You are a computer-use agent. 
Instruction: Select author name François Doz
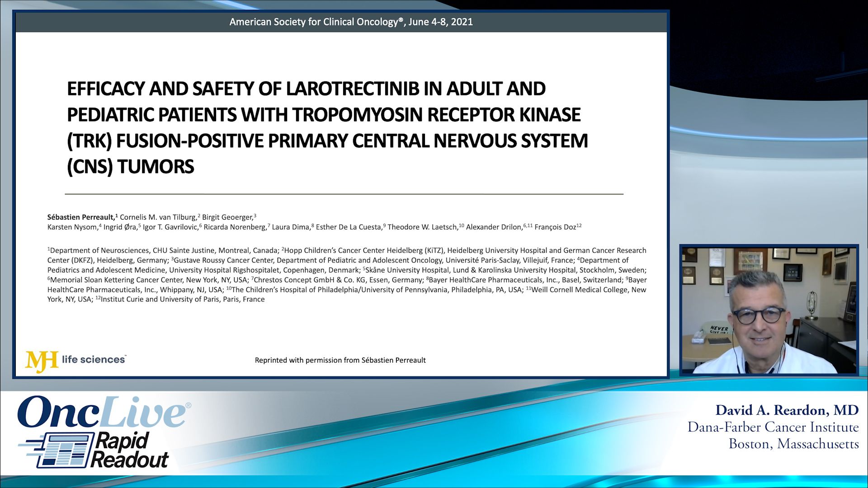556,227
